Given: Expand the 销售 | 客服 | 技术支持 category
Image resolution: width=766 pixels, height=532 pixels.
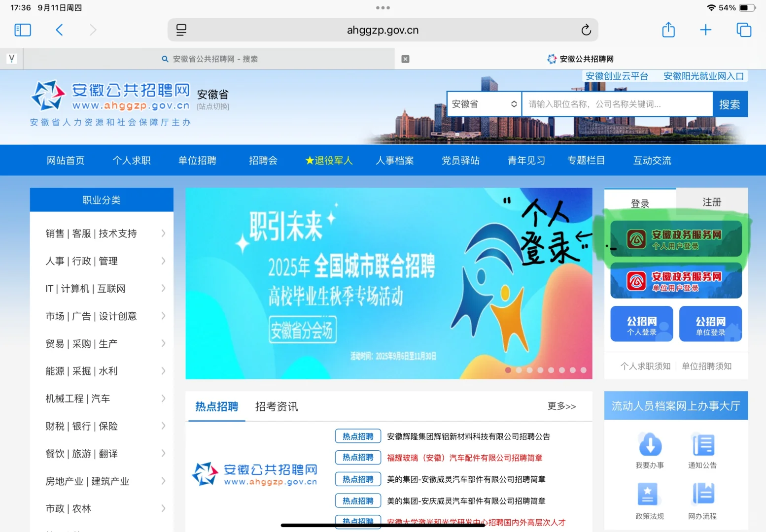Looking at the screenshot, I should (x=102, y=233).
